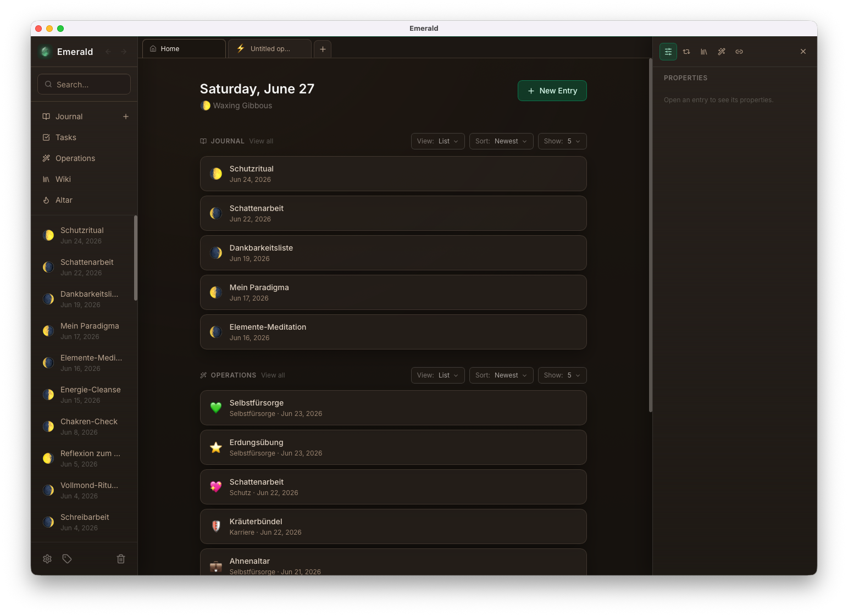Image resolution: width=848 pixels, height=616 pixels.
Task: Click the green heart icon on Selbstfürsorge
Action: tap(216, 408)
